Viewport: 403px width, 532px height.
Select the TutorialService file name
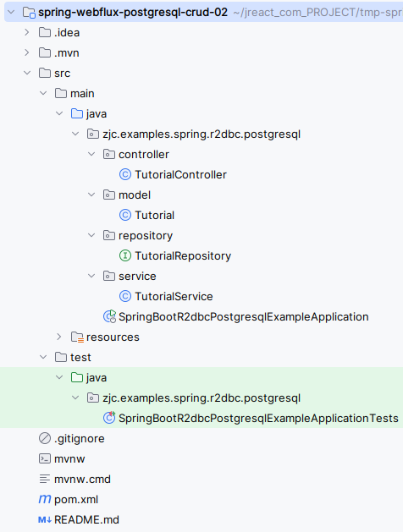click(174, 296)
